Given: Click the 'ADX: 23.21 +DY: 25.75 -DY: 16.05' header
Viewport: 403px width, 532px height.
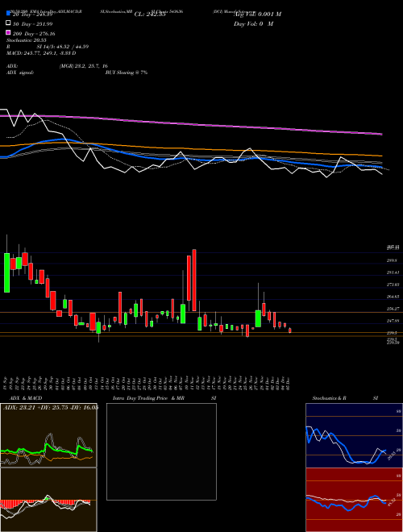Looking at the screenshot, I should [51, 408].
